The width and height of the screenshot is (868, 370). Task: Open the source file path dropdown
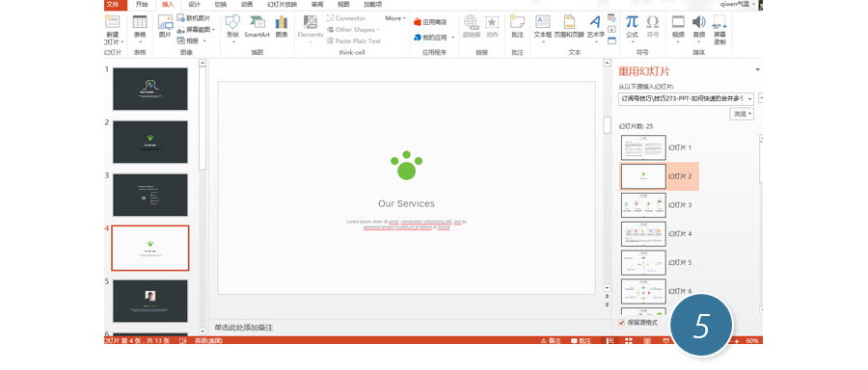tap(750, 99)
